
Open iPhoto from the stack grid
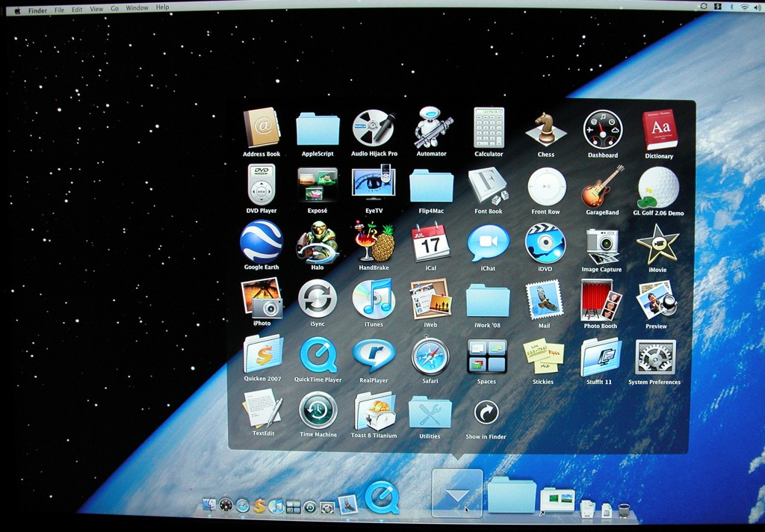click(261, 298)
